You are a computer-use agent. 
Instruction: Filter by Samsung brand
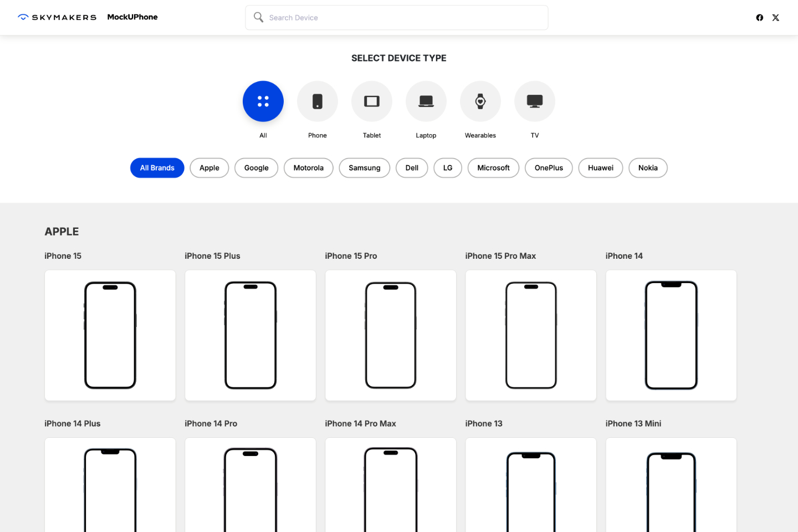pos(365,168)
